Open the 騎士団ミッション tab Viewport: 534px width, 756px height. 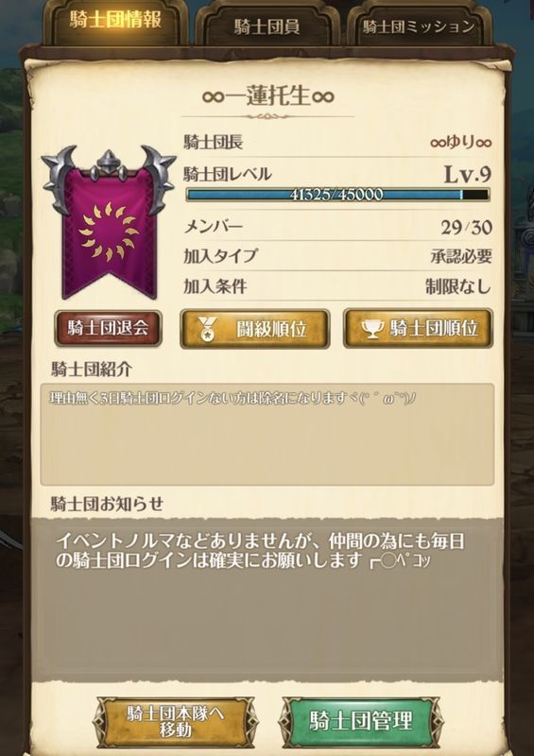click(419, 26)
